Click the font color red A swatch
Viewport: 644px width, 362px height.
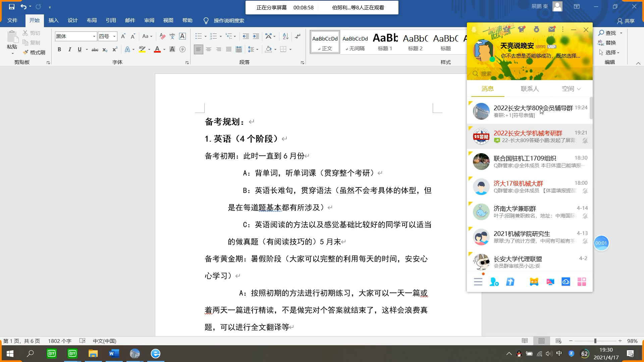pos(157,50)
